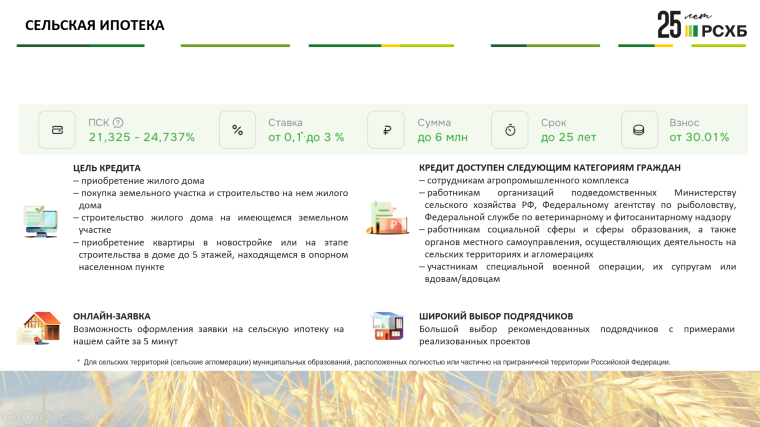Click the wallet icon next to ПСК
This screenshot has width=760, height=427.
(x=57, y=130)
